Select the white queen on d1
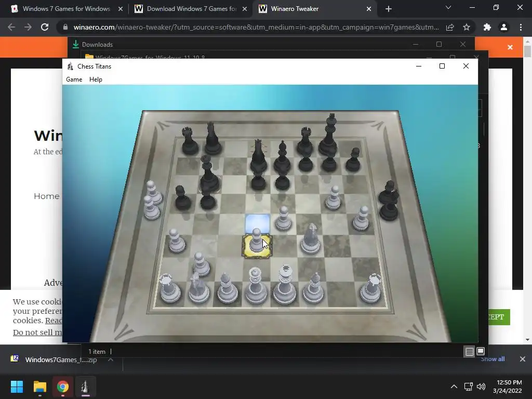 pos(256,286)
